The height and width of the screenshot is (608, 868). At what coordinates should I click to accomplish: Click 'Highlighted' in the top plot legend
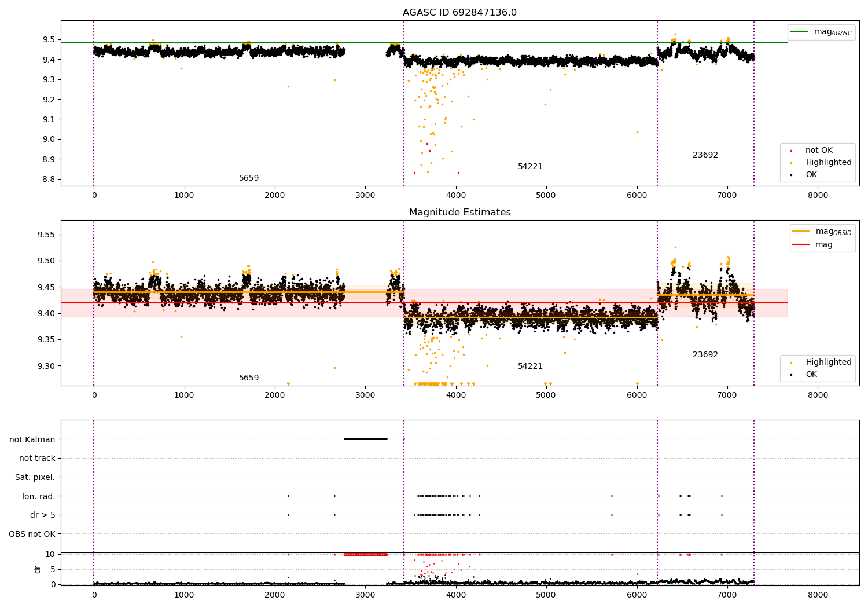click(x=829, y=163)
